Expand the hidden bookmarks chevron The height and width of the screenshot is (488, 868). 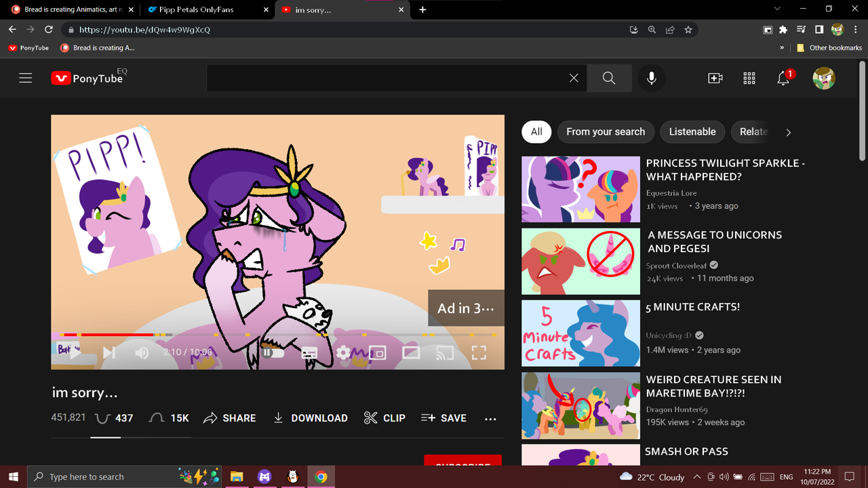(782, 48)
